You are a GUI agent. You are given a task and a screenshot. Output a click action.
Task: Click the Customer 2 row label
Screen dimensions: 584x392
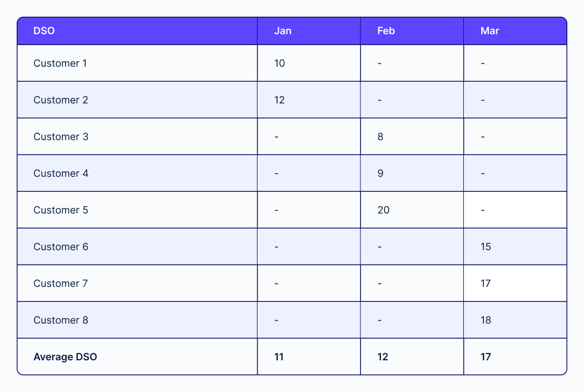[x=61, y=100]
